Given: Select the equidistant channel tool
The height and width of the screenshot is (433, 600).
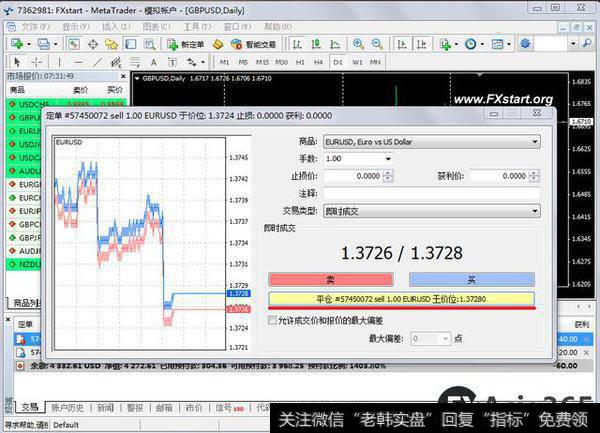Looking at the screenshot, I should 116,62.
